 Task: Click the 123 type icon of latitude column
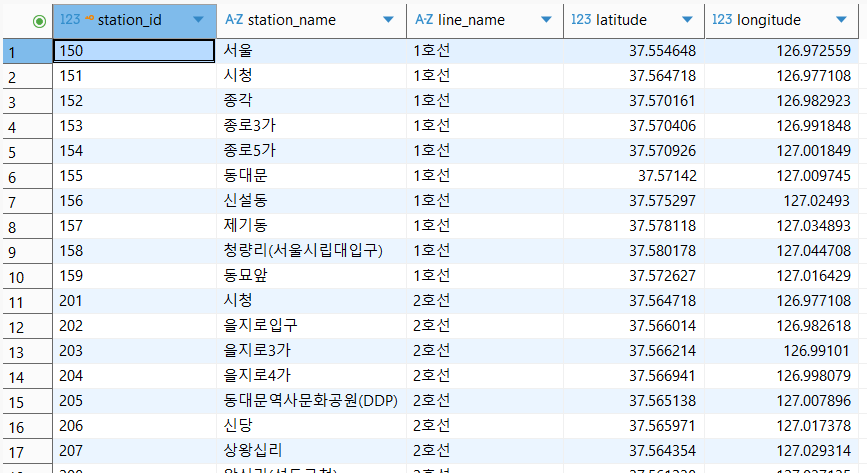pyautogui.click(x=581, y=19)
